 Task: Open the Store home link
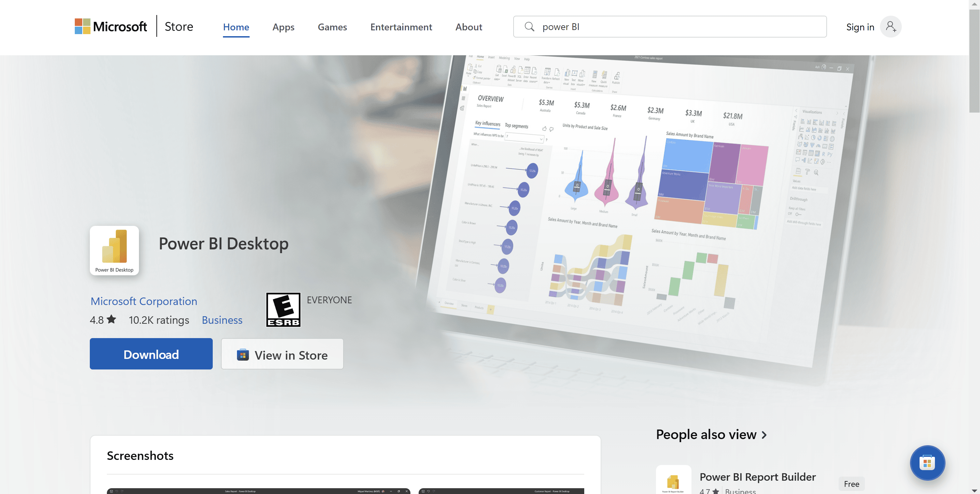click(179, 27)
